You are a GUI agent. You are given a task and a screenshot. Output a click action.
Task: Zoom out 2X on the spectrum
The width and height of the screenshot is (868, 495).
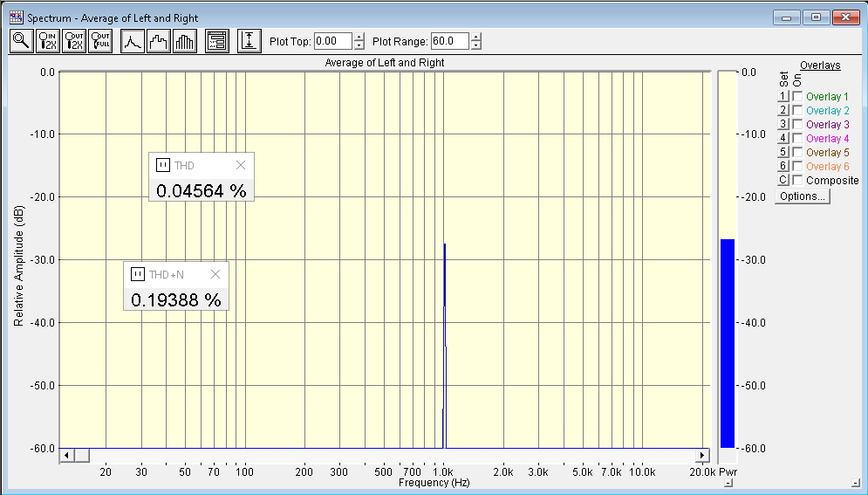pos(74,41)
